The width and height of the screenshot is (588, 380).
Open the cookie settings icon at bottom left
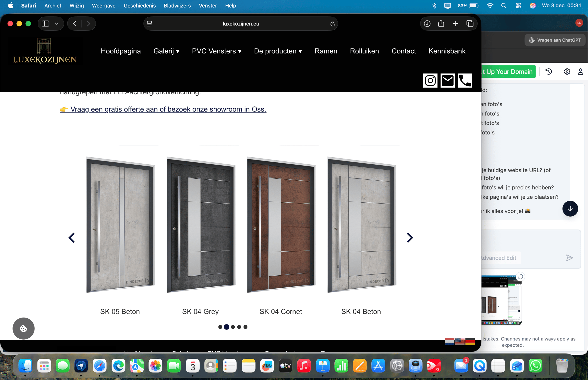pyautogui.click(x=24, y=329)
